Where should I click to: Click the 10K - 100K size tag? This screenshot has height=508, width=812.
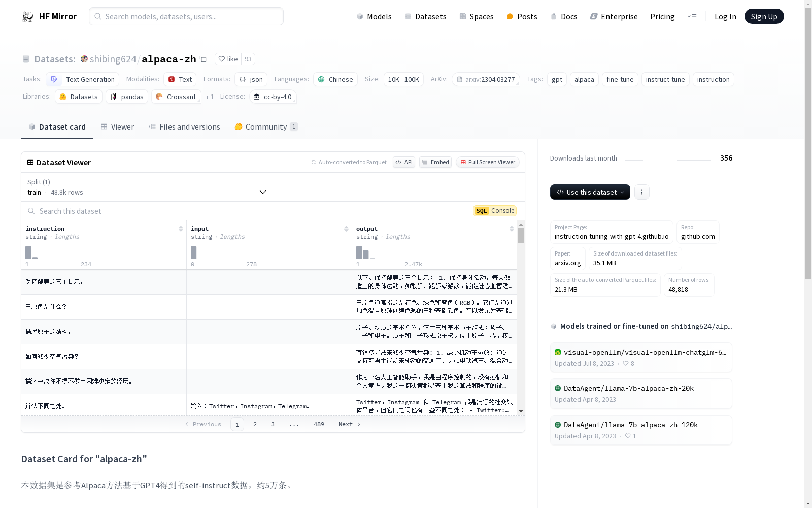(403, 79)
